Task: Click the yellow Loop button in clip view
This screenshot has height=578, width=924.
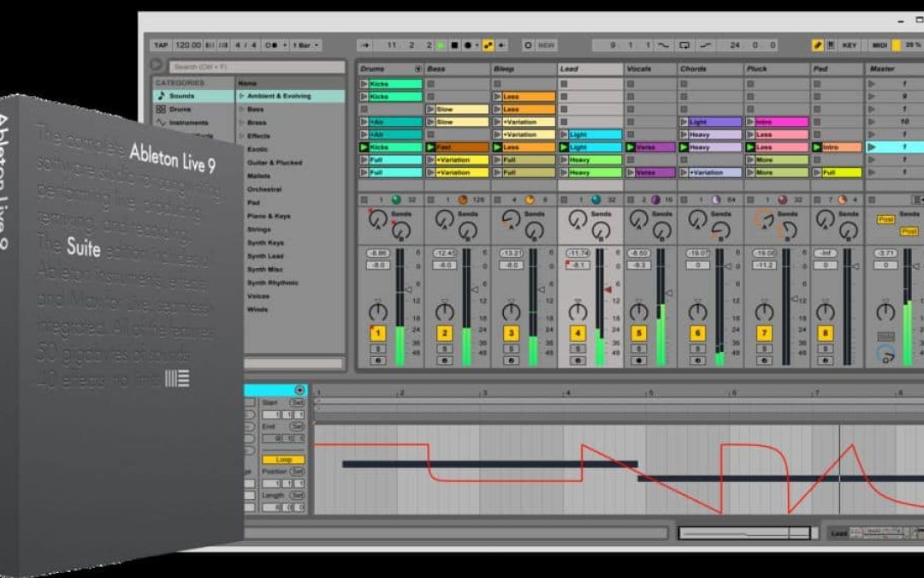Action: point(283,460)
